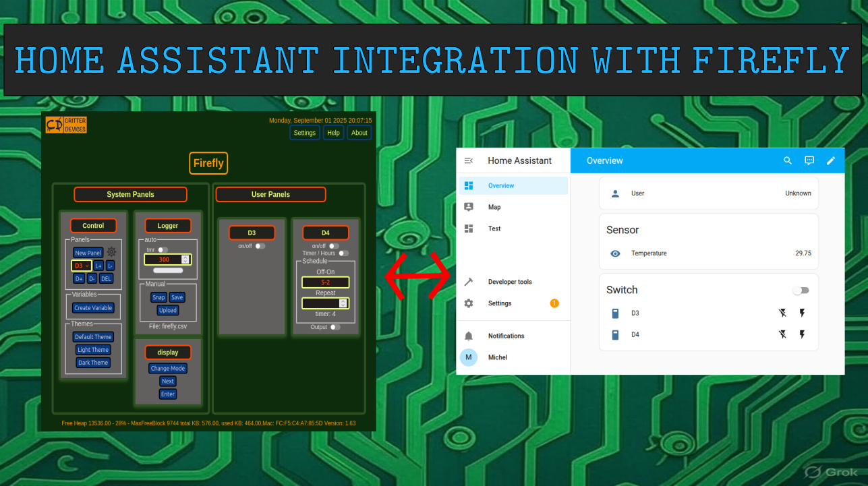Open the Assist chat icon in the header
The width and height of the screenshot is (868, 486).
pos(809,160)
